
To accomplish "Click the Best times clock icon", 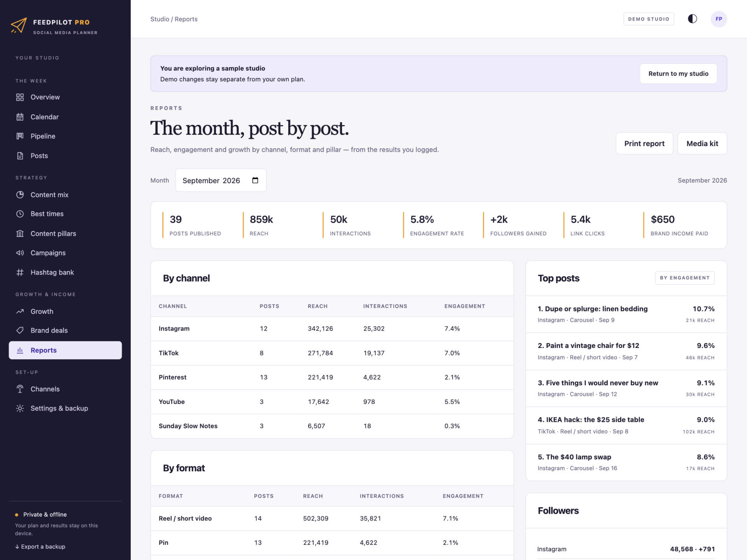I will click(20, 214).
